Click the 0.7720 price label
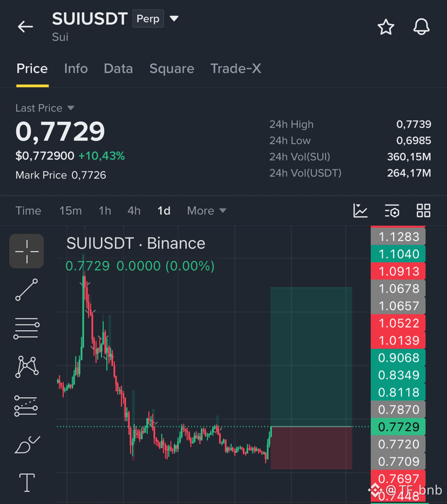The width and height of the screenshot is (447, 504). (398, 444)
